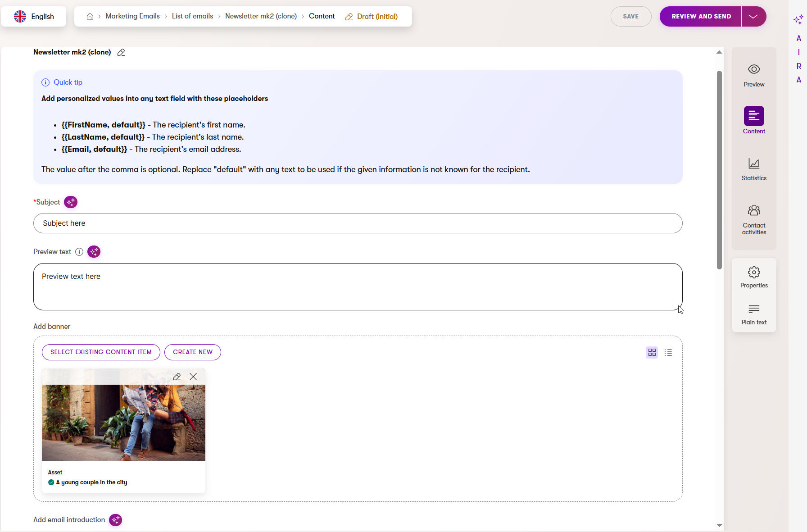This screenshot has height=532, width=807.
Task: Click the home breadcrumb icon
Action: pyautogui.click(x=90, y=17)
